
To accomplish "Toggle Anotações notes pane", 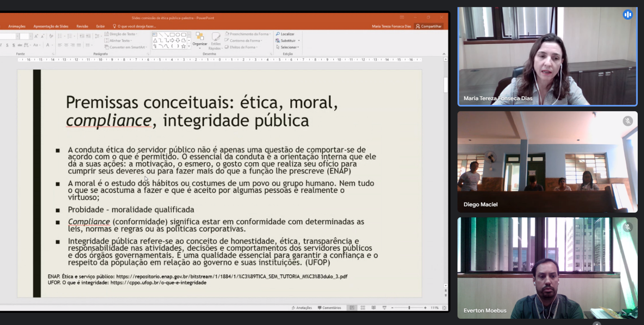I will point(302,308).
